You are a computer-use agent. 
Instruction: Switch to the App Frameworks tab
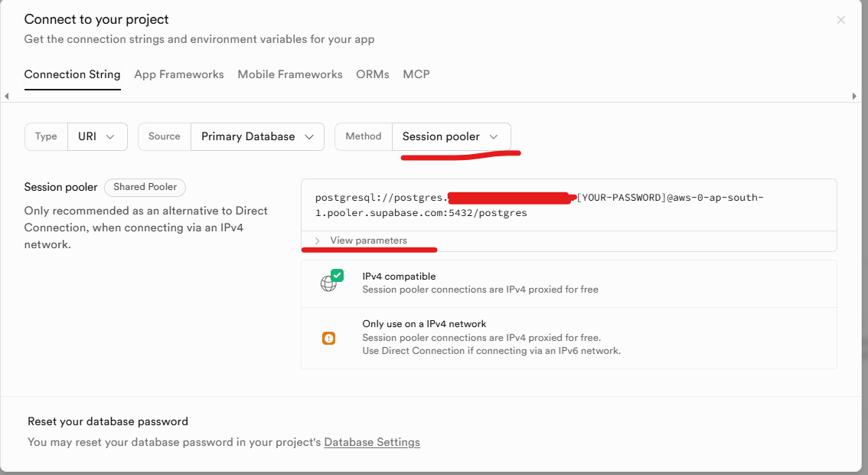tap(179, 74)
